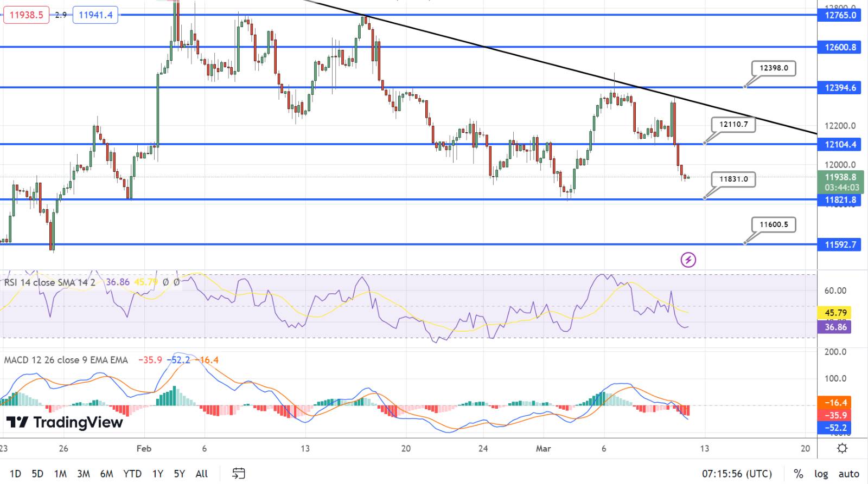Show the All time range

[x=201, y=474]
